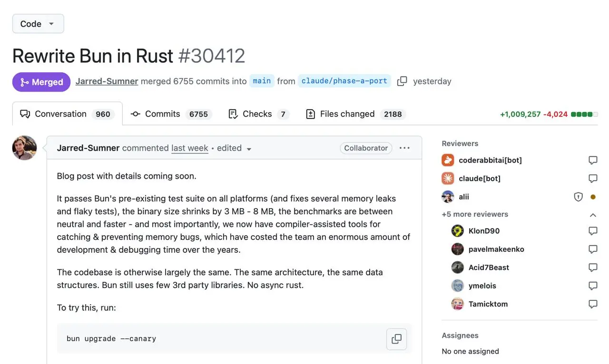This screenshot has width=609, height=364.
Task: Open the main base branch link
Action: coord(262,81)
